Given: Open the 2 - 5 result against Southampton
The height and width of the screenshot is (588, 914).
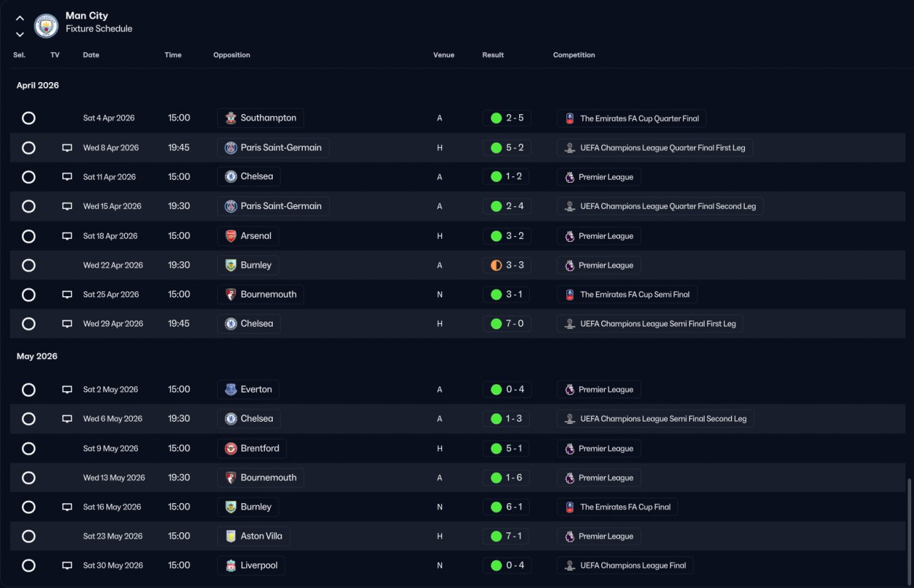Looking at the screenshot, I should pos(507,118).
